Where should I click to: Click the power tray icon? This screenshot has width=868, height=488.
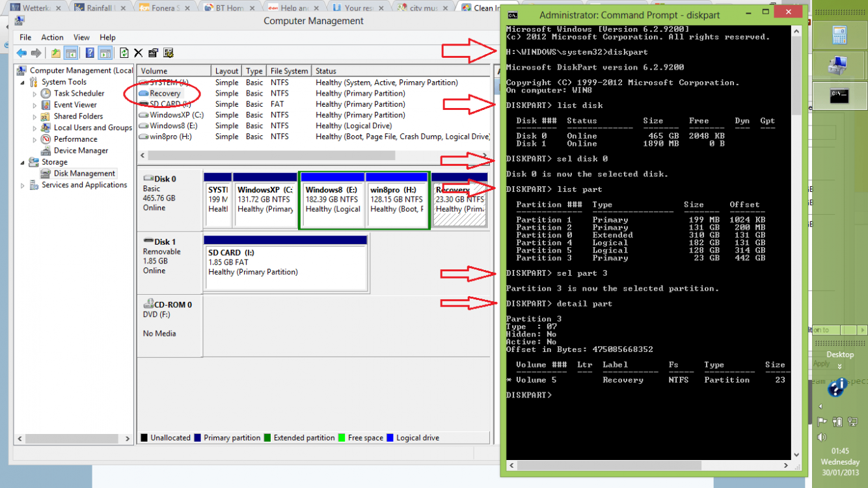837,422
